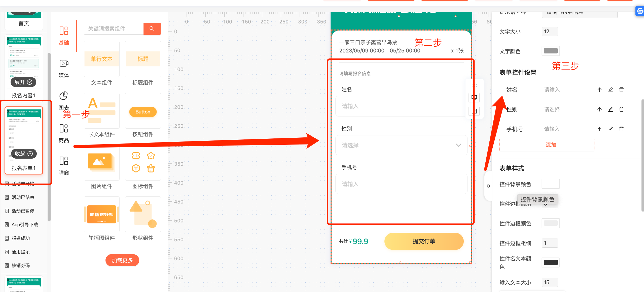Edit the 姓名 form control
The image size is (644, 292).
coord(611,90)
